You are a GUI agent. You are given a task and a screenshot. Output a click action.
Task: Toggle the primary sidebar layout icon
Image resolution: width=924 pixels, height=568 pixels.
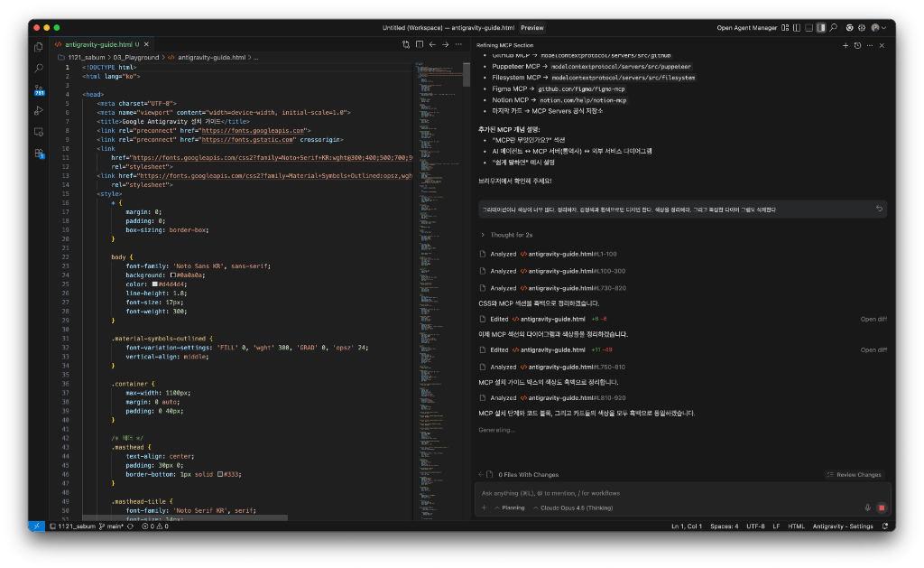[796, 28]
